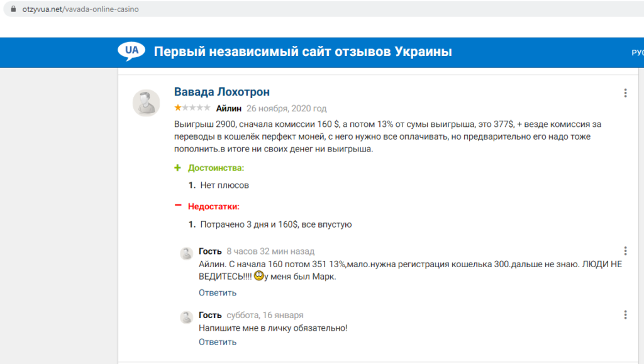Switch language using the РУС menu item
The image size is (644, 364).
pyautogui.click(x=636, y=52)
